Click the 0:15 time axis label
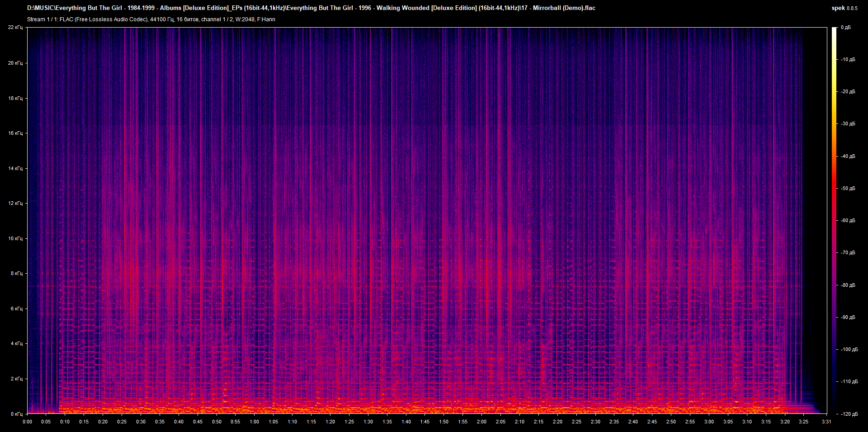Viewport: 868px width, 432px height. tap(84, 422)
